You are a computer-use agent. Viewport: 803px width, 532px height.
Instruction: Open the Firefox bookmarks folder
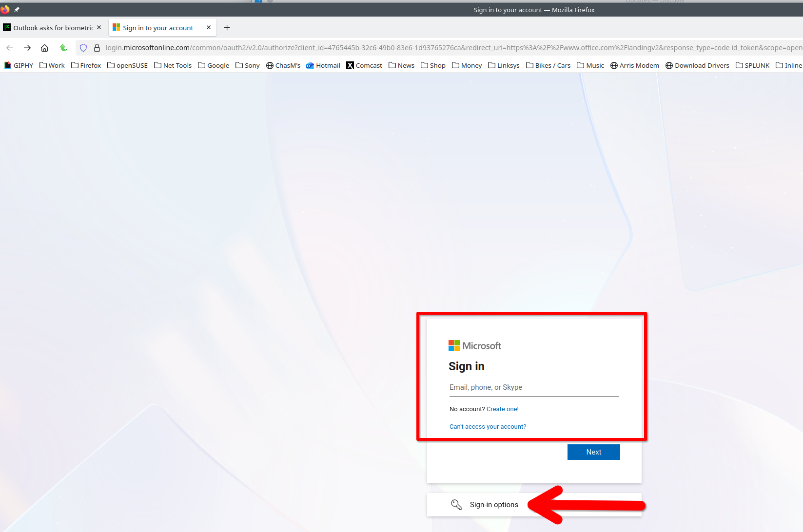(x=86, y=65)
